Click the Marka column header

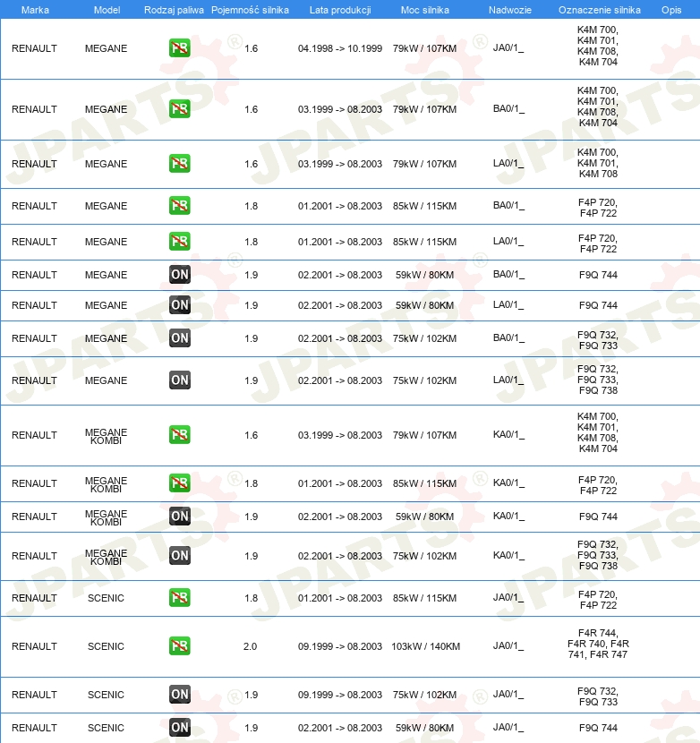coord(35,10)
